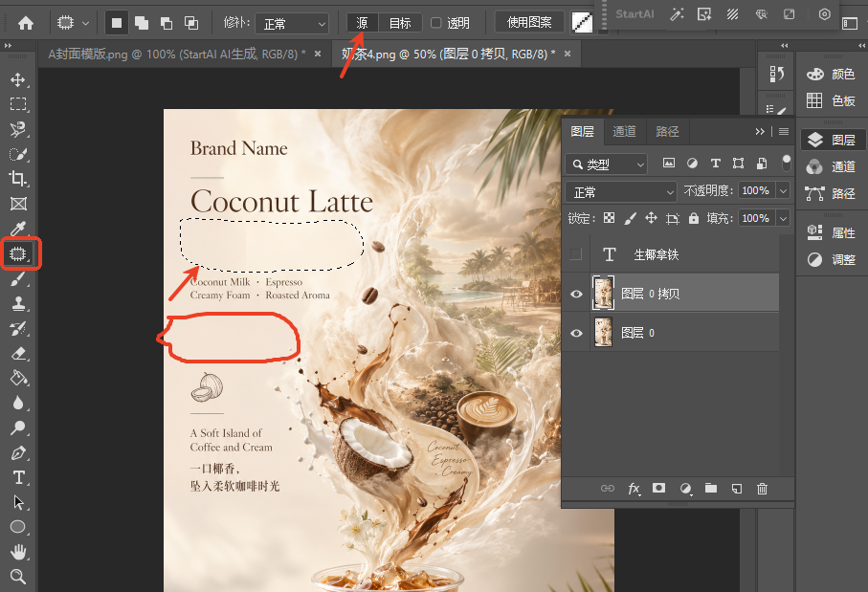The height and width of the screenshot is (592, 868).
Task: Select the Eyedropper tool
Action: (18, 228)
